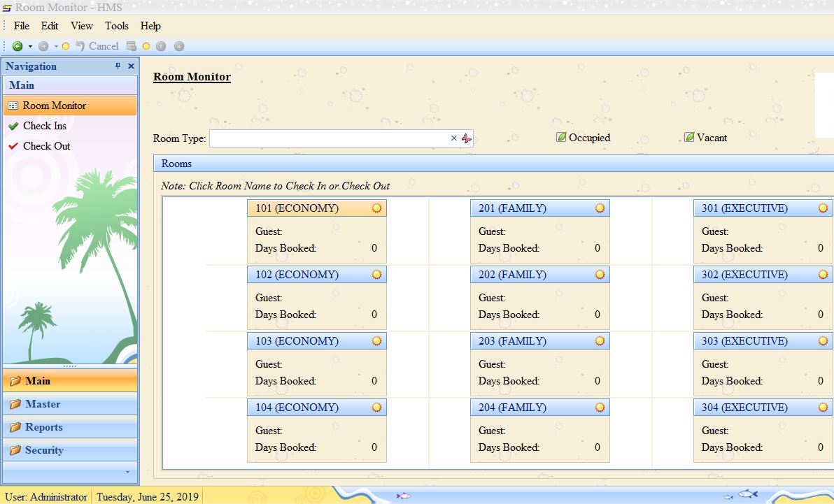The width and height of the screenshot is (834, 504).
Task: Pin the Navigation panel
Action: click(x=118, y=66)
